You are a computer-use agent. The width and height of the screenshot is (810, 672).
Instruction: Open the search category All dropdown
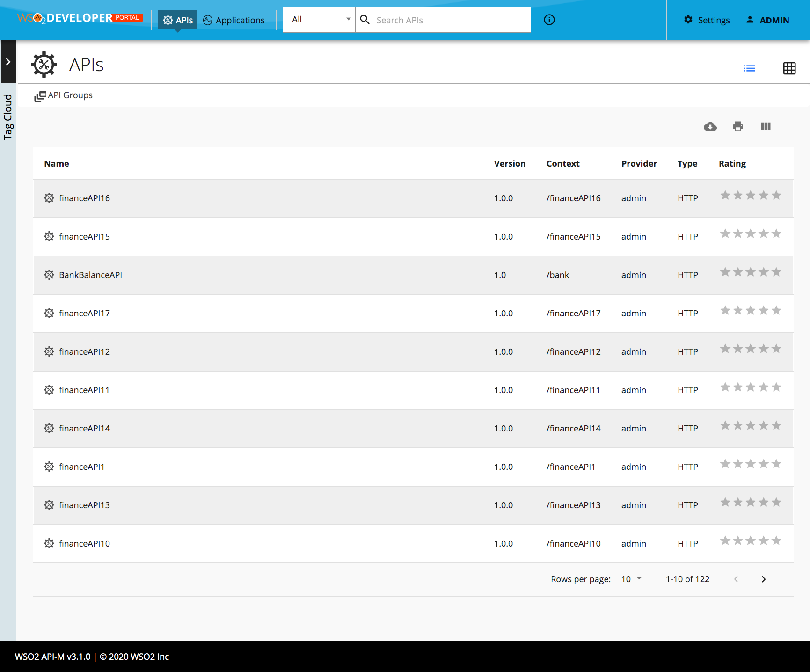319,20
